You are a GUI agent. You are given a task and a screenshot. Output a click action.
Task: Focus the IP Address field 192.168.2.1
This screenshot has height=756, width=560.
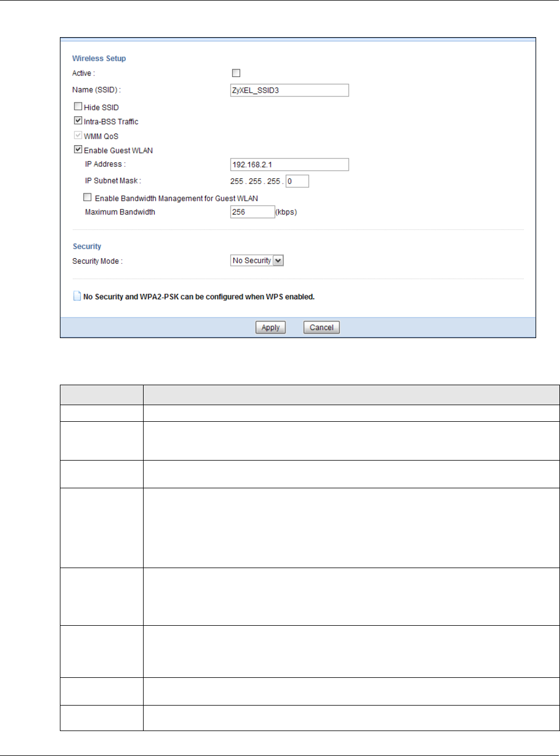click(x=289, y=165)
